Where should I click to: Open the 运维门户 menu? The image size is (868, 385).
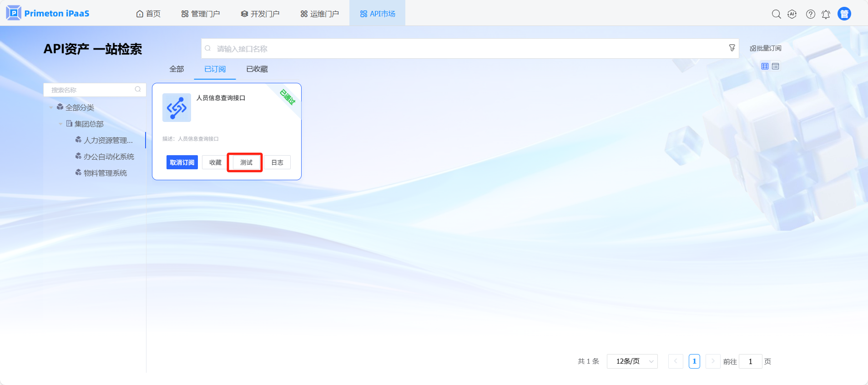[320, 14]
